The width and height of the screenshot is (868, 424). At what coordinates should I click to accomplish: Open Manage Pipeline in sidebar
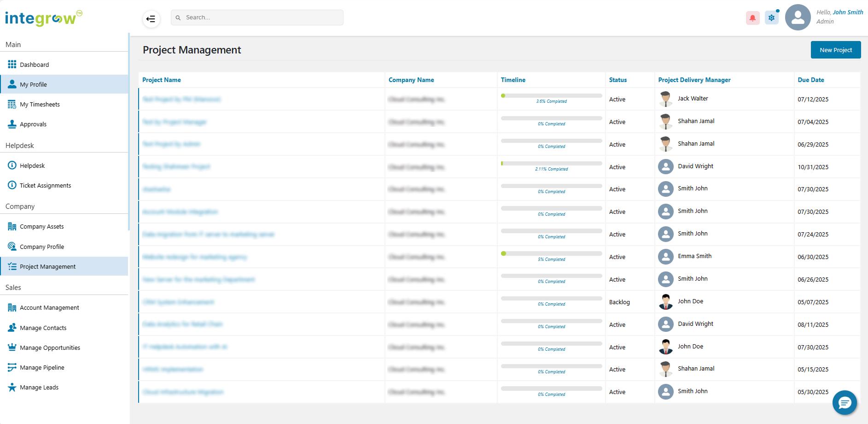(42, 367)
